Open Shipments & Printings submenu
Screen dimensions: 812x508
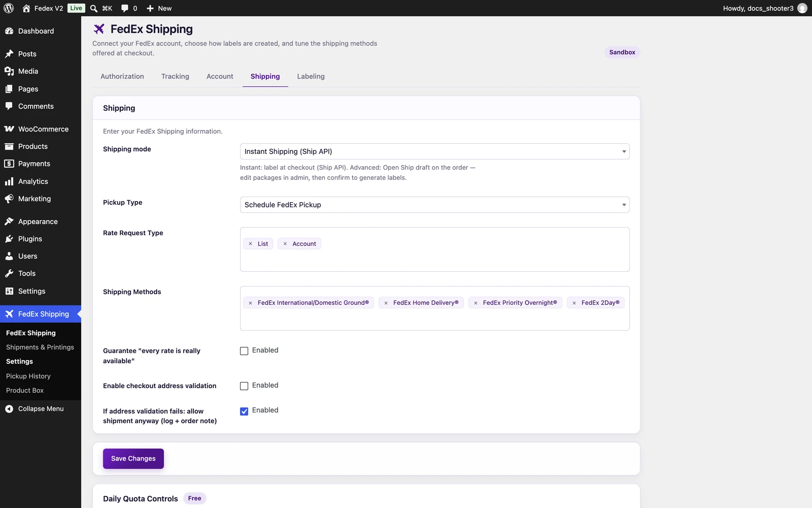[x=40, y=347]
